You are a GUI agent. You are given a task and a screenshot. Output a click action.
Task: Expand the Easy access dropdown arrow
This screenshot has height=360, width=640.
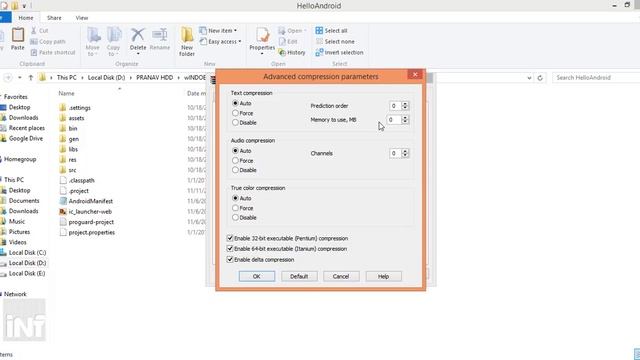point(240,41)
